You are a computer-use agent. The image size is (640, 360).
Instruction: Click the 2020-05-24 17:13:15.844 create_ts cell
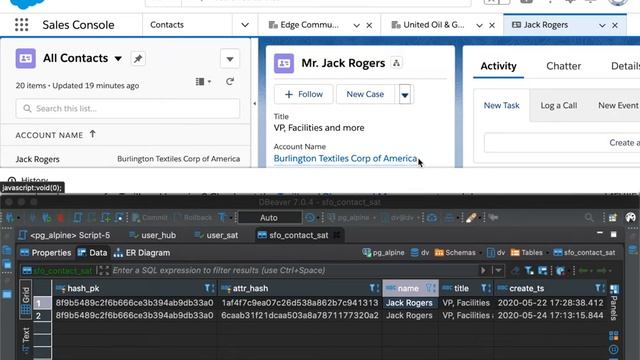click(x=550, y=316)
